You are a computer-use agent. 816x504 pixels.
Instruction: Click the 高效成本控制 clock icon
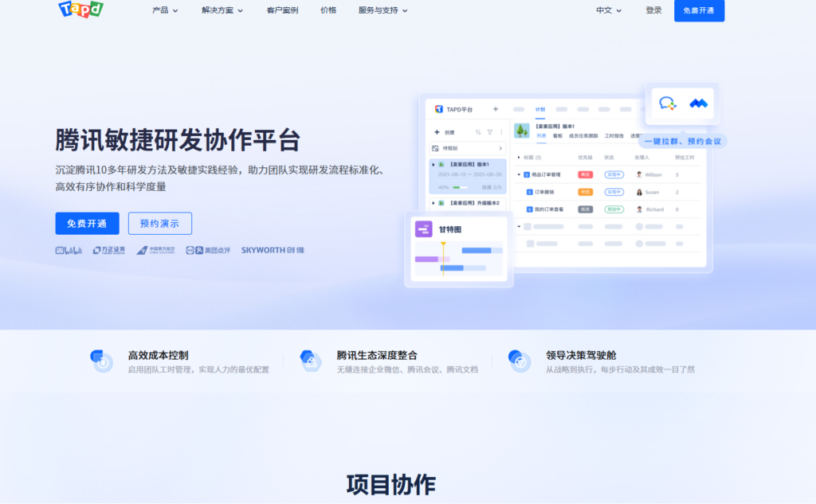click(102, 360)
